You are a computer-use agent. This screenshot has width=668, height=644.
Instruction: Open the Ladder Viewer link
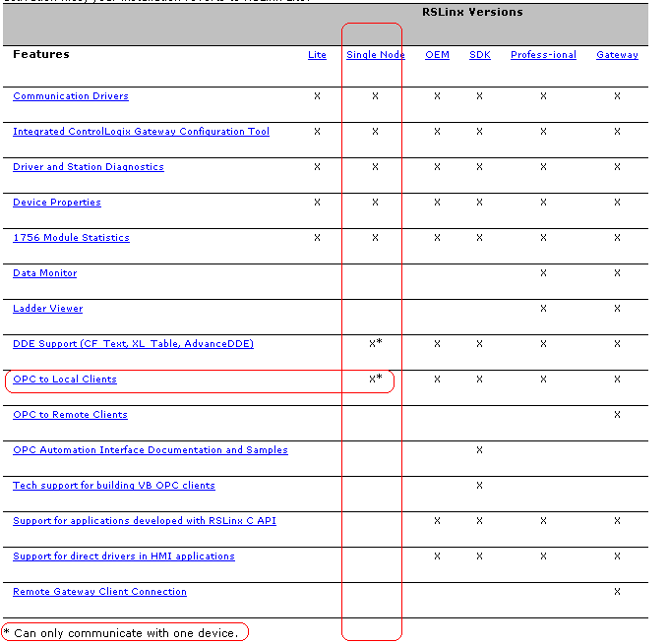click(47, 308)
